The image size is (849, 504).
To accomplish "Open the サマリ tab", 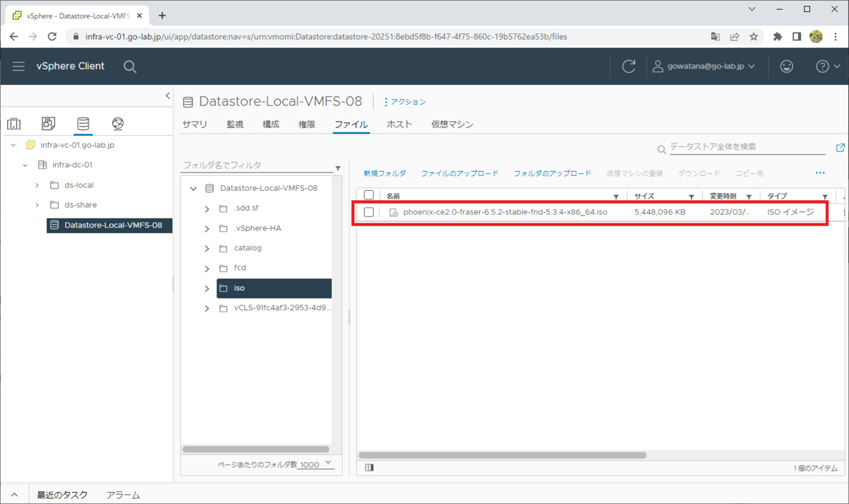I will 195,124.
